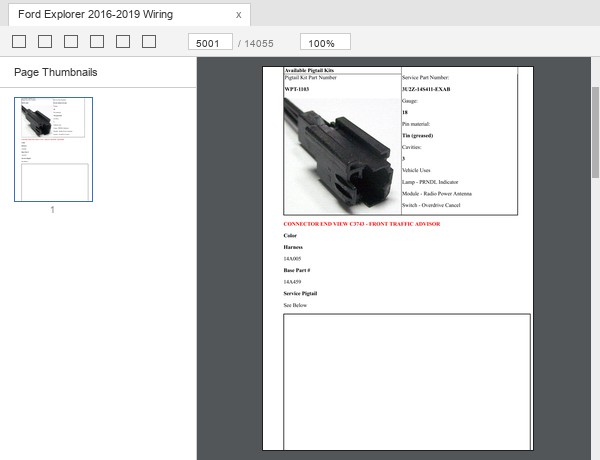Click the Service Pigtail label
600x460 pixels.
click(x=300, y=294)
